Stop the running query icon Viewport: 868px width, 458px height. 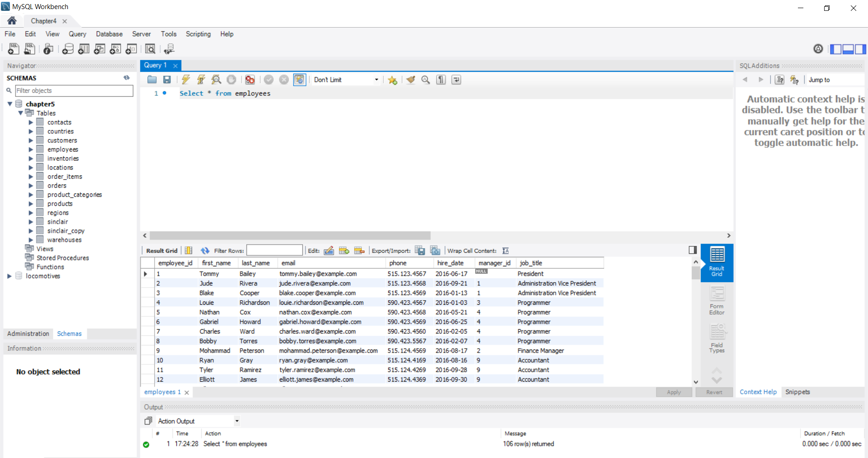click(231, 80)
